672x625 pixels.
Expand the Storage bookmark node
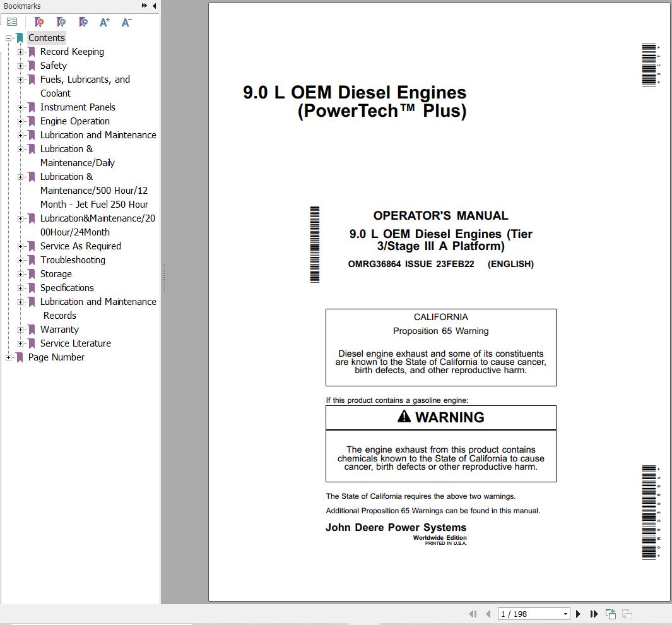(20, 275)
